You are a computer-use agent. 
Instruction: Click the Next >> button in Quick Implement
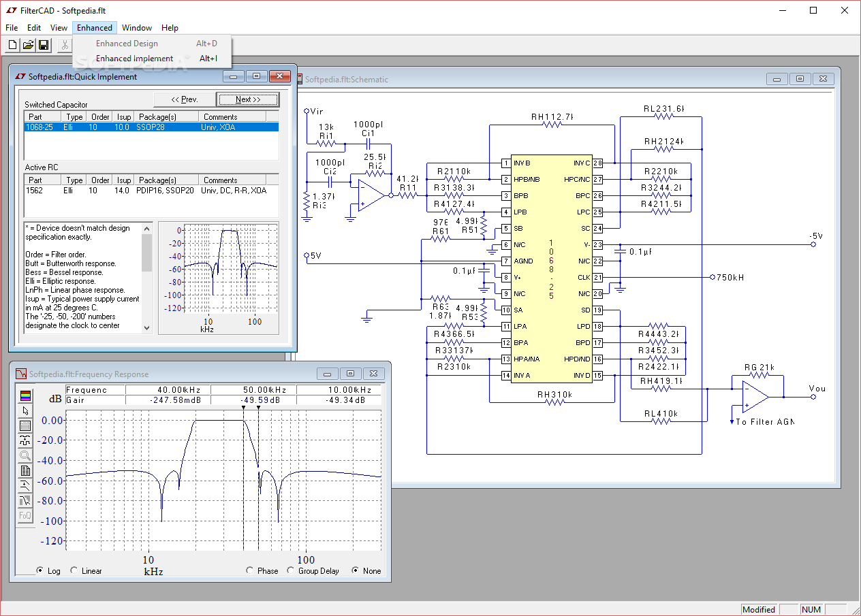pyautogui.click(x=248, y=99)
